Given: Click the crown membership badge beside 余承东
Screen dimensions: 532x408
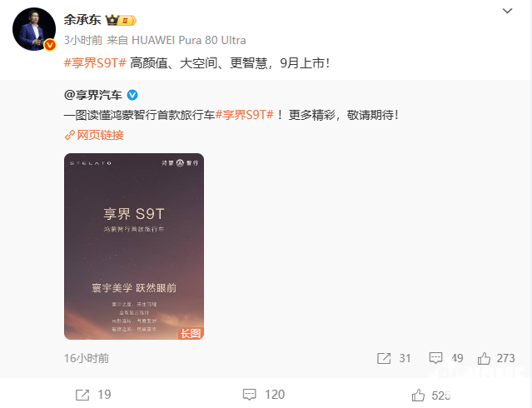Looking at the screenshot, I should pos(121,20).
